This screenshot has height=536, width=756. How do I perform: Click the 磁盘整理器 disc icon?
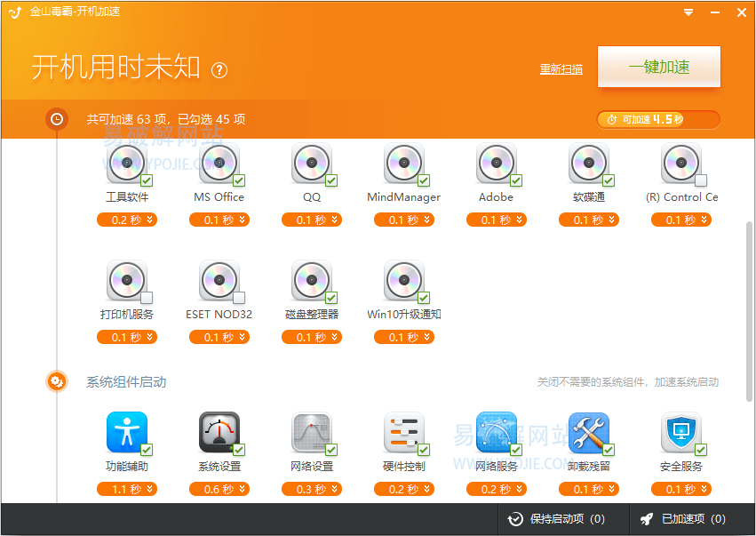[x=312, y=280]
